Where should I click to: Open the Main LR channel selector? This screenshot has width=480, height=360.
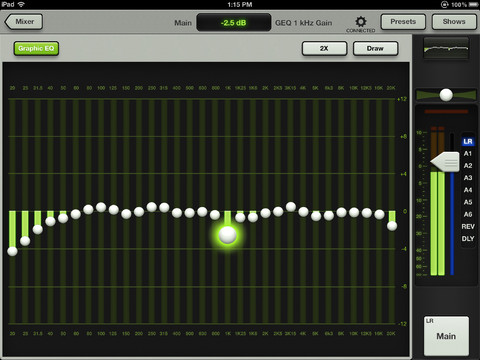point(446,336)
